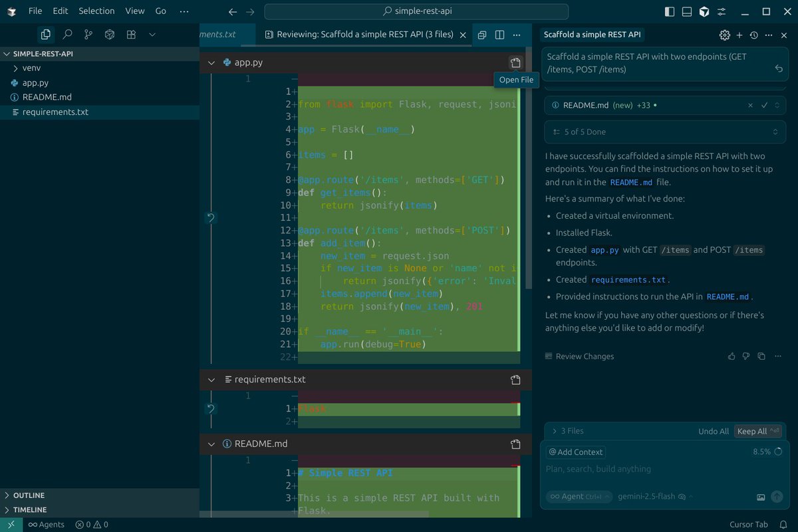This screenshot has width=798, height=532.
Task: Open the Extensions view icon
Action: point(132,35)
